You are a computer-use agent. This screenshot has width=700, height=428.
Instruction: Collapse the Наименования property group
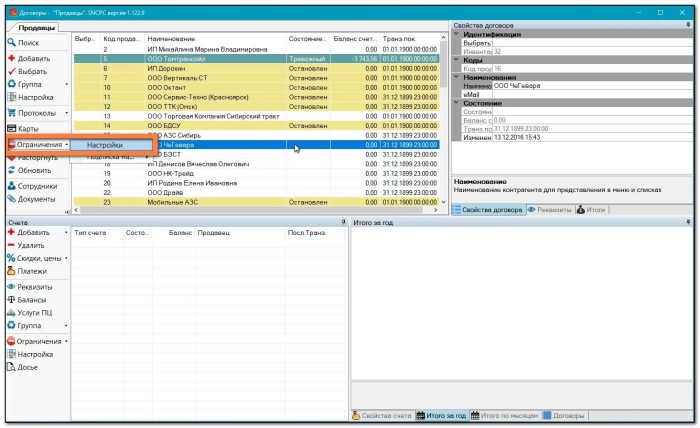point(456,77)
